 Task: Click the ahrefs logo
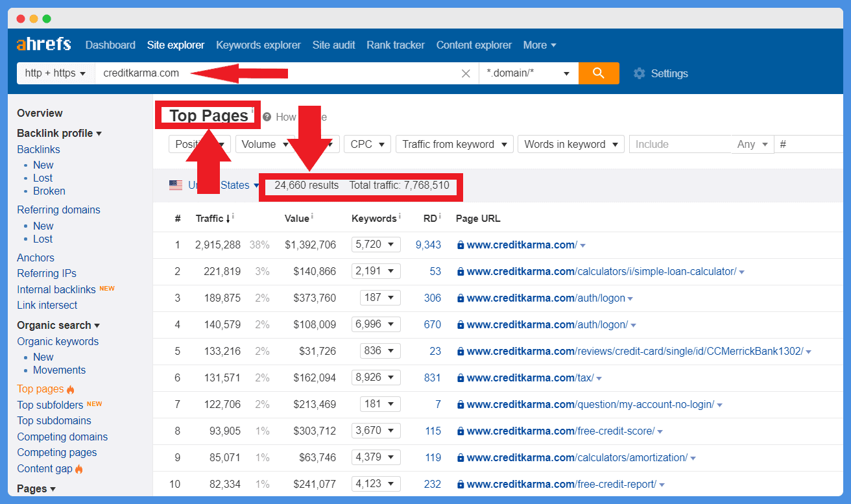pos(43,44)
